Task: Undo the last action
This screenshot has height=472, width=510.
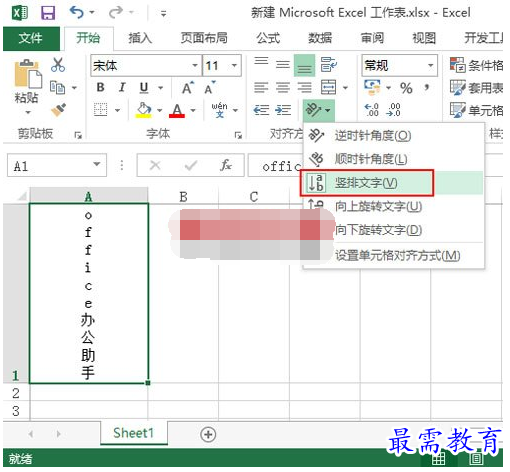Action: [x=77, y=13]
